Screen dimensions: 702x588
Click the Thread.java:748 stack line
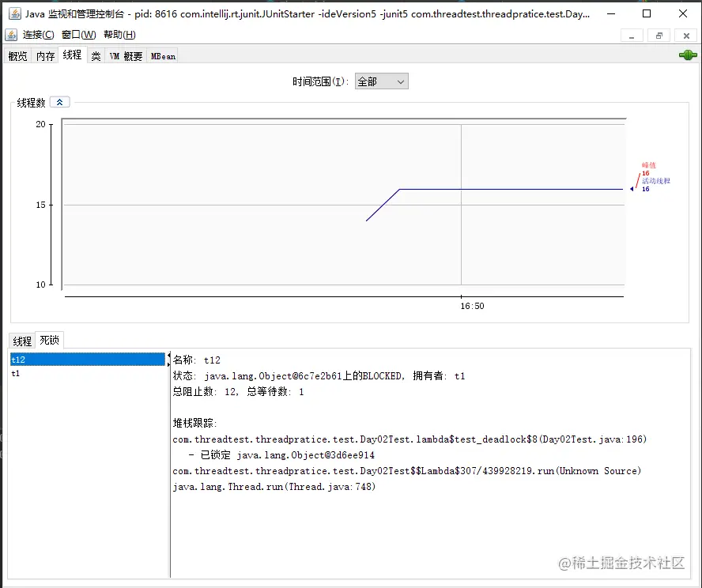tap(274, 486)
